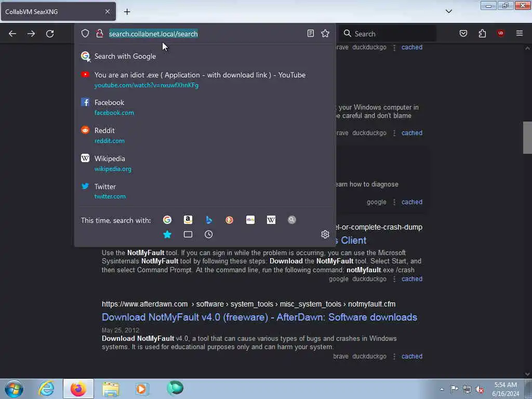Open the first cached link at top
This screenshot has height=399, width=532.
[x=412, y=47]
